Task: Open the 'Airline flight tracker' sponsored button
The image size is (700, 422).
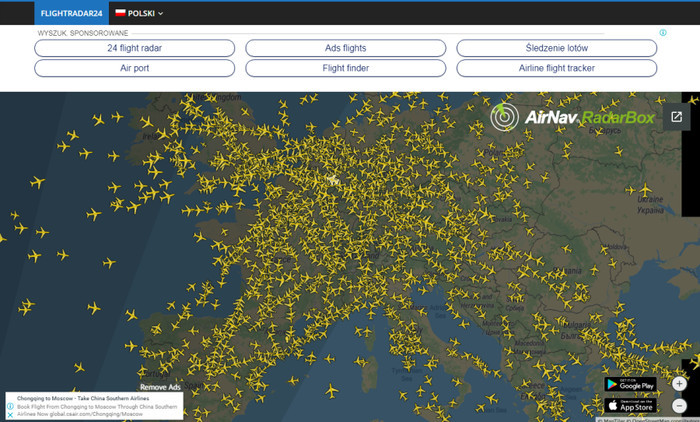Action: [557, 68]
